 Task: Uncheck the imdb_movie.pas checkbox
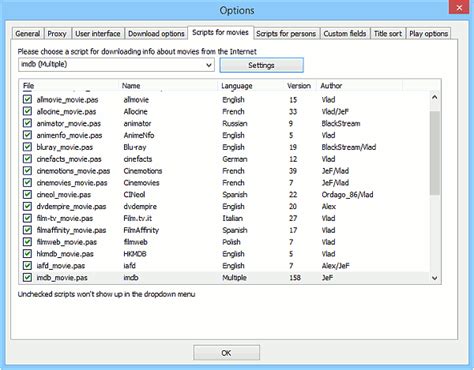(27, 278)
